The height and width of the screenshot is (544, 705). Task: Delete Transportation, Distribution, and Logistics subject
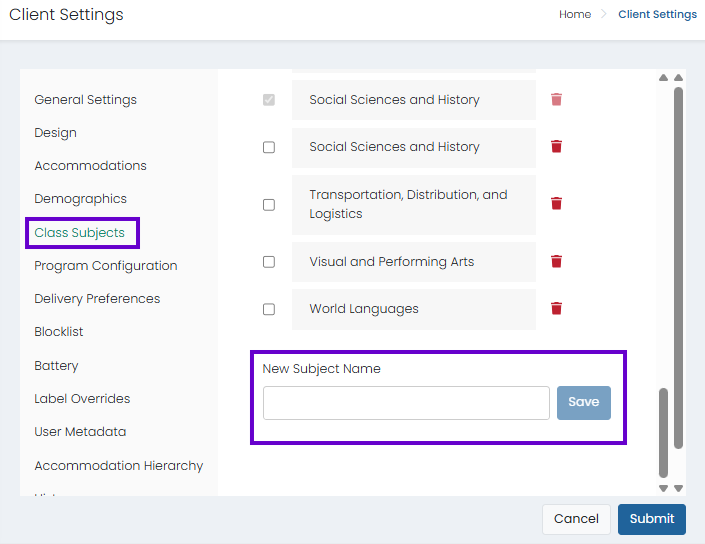pyautogui.click(x=556, y=204)
